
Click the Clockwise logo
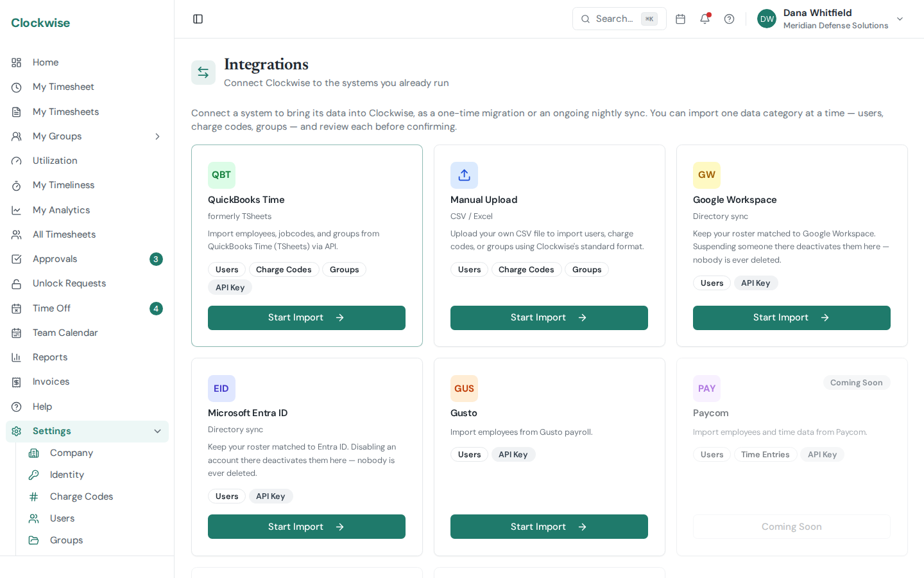point(40,23)
